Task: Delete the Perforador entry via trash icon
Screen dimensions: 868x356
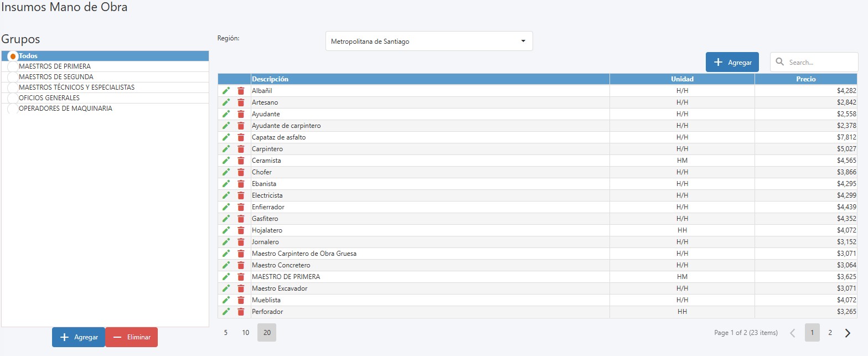Action: click(x=241, y=312)
